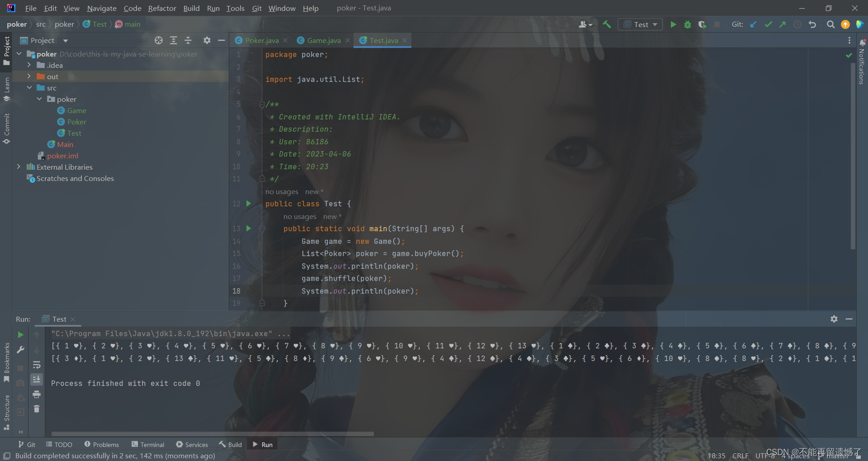Print the Run console output
Image resolution: width=868 pixels, height=461 pixels.
pyautogui.click(x=37, y=394)
